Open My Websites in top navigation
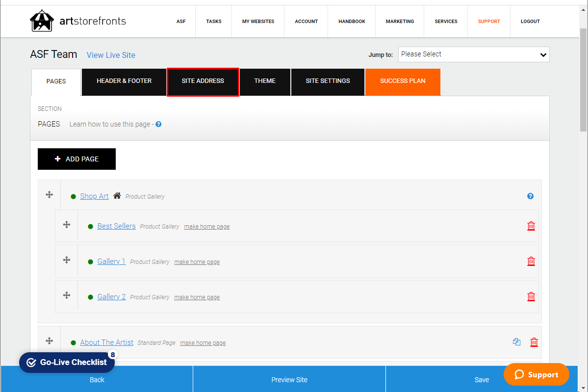Viewport: 588px width, 392px height. [258, 22]
